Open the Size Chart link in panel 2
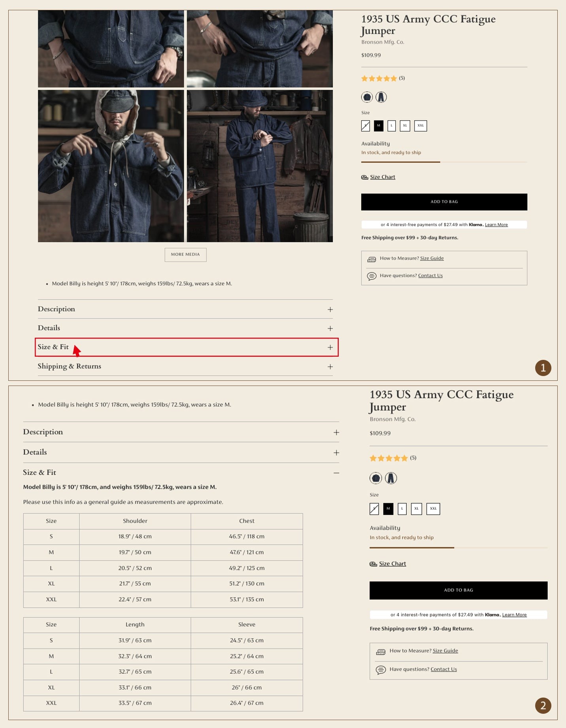The image size is (566, 728). tap(392, 563)
